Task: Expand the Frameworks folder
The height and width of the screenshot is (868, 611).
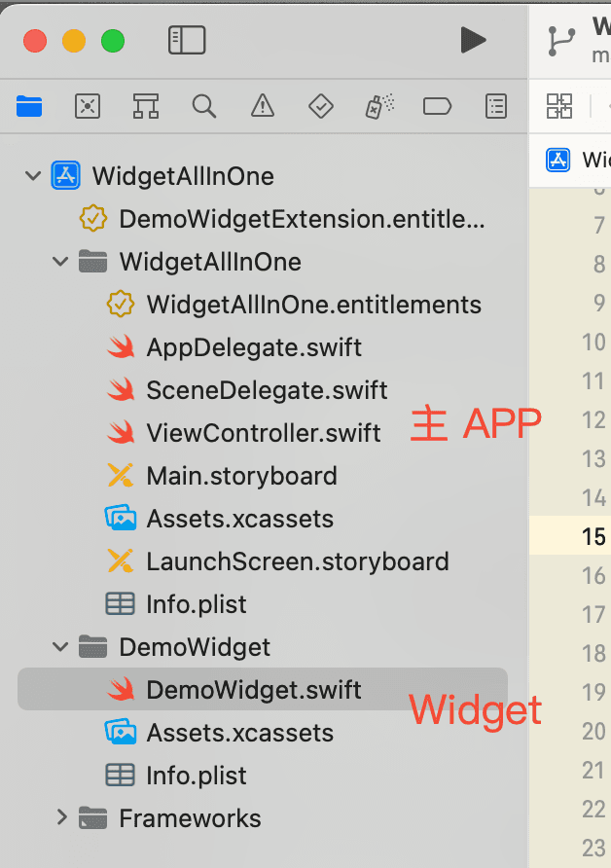Action: 61,817
